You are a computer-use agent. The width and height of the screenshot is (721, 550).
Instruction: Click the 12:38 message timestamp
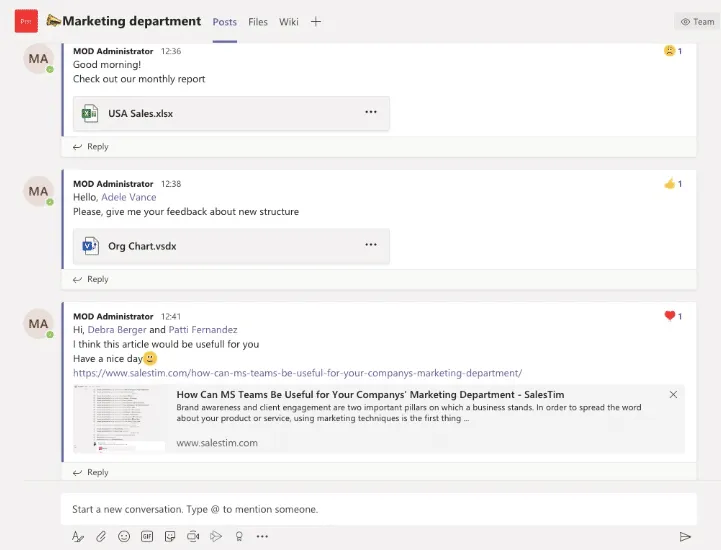[x=171, y=184]
